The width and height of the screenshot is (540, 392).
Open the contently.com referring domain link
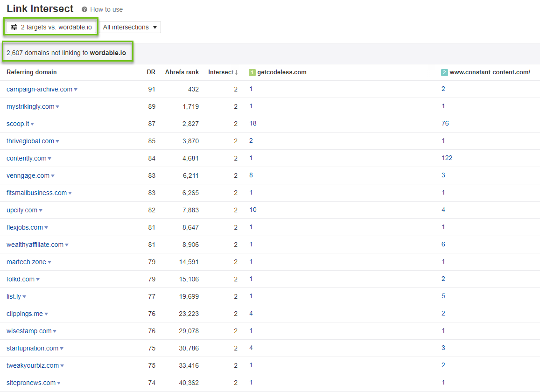27,159
